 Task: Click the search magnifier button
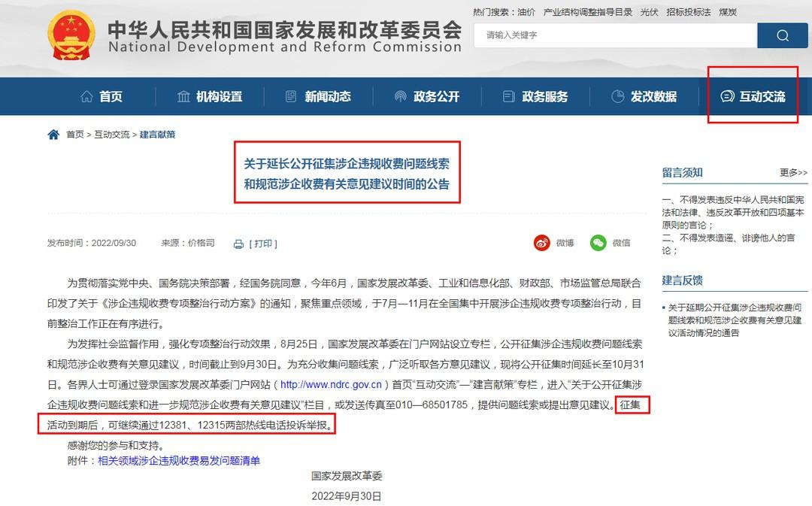[x=782, y=35]
